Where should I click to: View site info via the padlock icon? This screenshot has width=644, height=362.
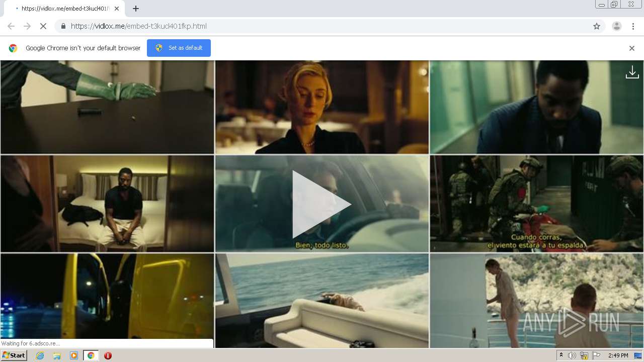coord(63,26)
